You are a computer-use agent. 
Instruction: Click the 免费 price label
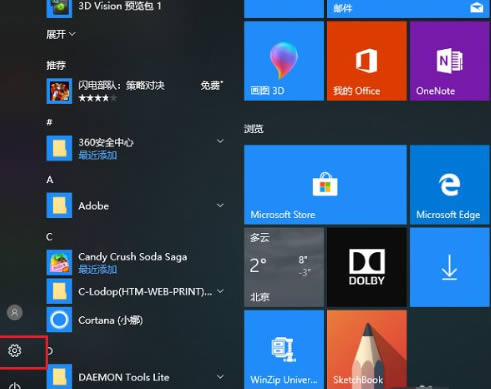tap(212, 86)
